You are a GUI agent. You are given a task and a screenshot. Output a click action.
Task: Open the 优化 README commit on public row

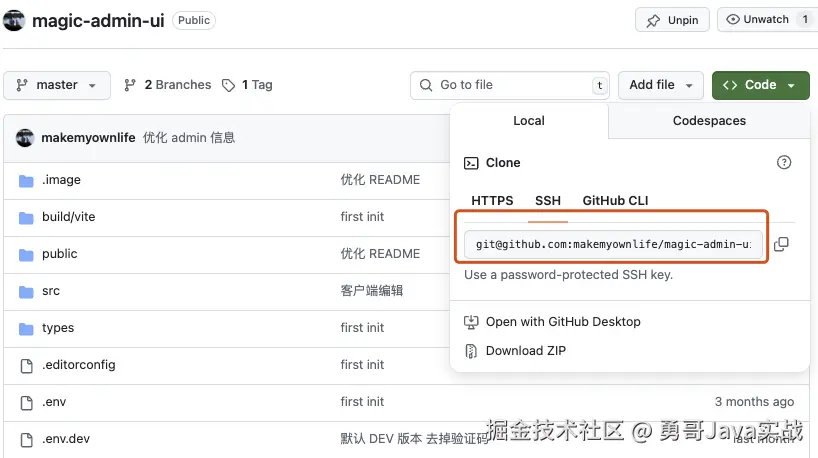tap(380, 254)
